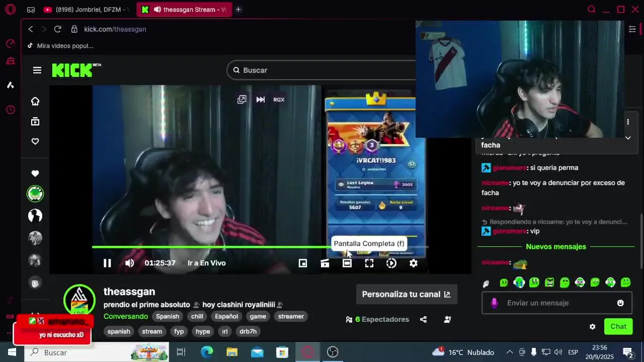This screenshot has height=362, width=644.
Task: Mute the stream with the speaker icon
Action: [129, 263]
